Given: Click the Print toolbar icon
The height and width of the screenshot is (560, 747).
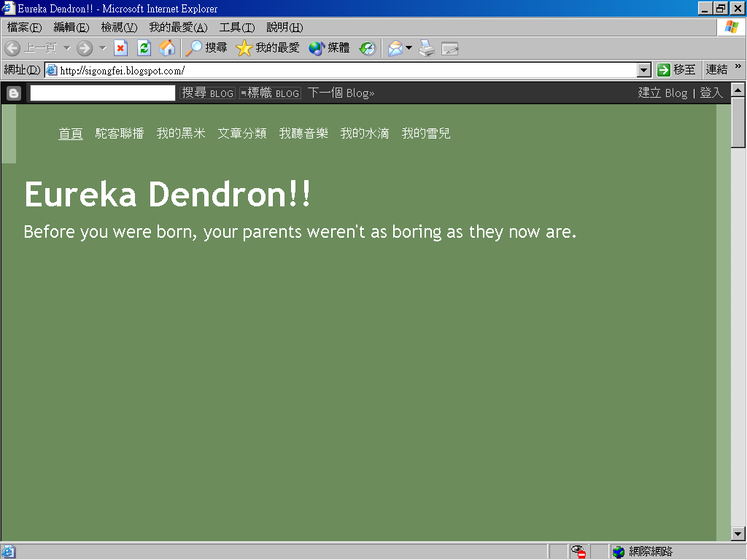Looking at the screenshot, I should point(427,48).
